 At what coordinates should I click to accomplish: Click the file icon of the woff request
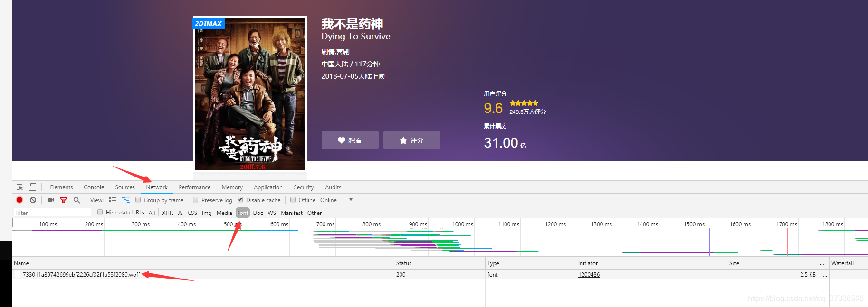pos(18,275)
